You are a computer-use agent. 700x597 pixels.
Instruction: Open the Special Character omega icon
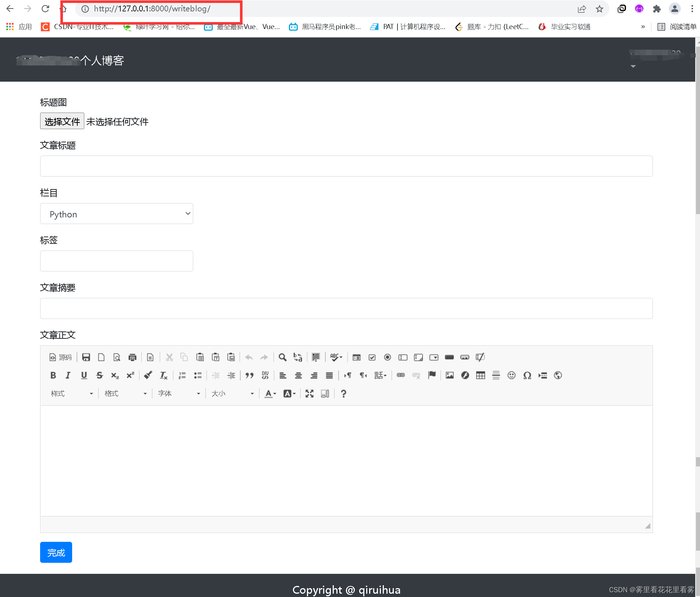click(527, 375)
